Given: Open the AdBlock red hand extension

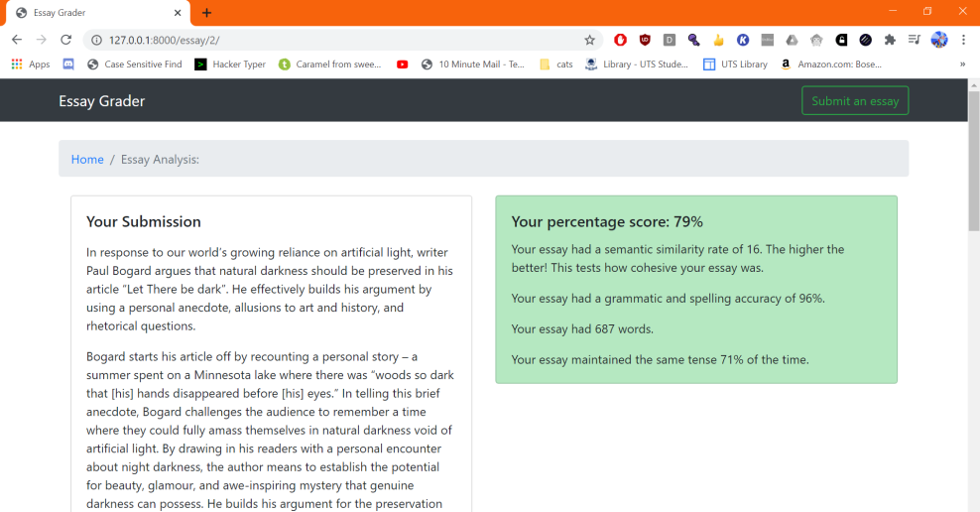Looking at the screenshot, I should coord(620,40).
